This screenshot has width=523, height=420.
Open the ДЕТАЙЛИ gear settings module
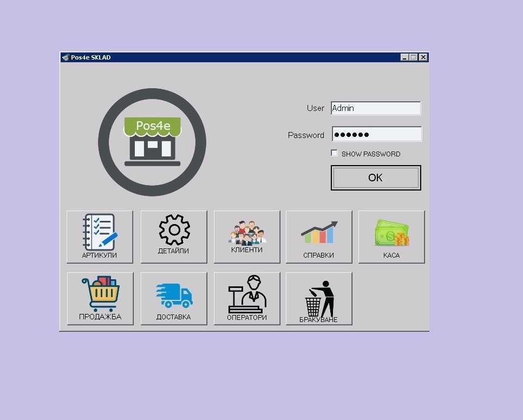coord(174,237)
